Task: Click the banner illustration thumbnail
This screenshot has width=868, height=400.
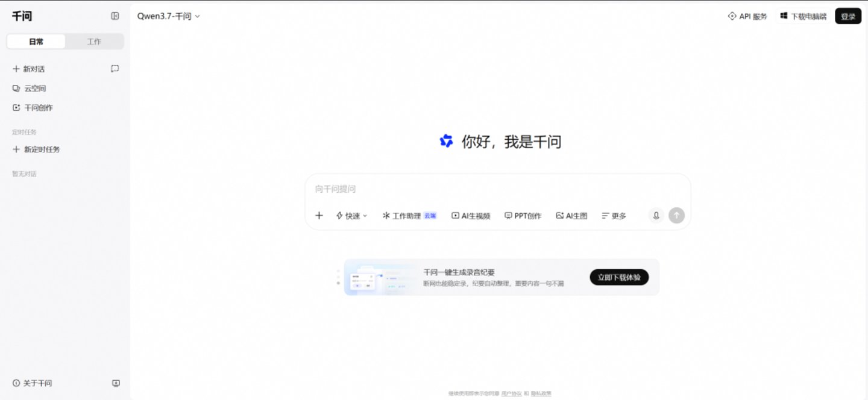Action: coord(382,278)
